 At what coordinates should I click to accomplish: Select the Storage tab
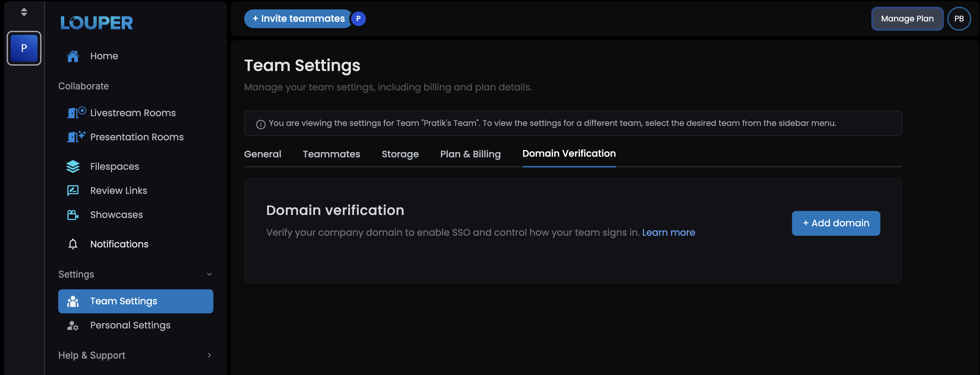[400, 154]
